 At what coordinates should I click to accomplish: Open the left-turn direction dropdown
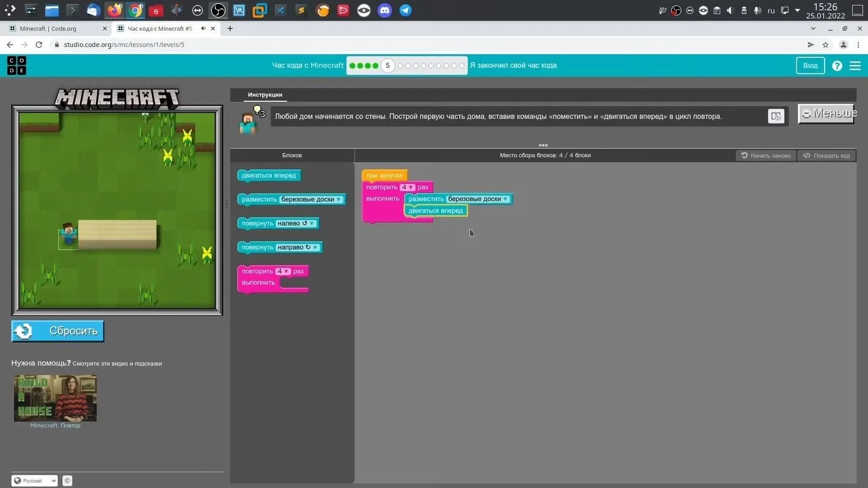[296, 224]
